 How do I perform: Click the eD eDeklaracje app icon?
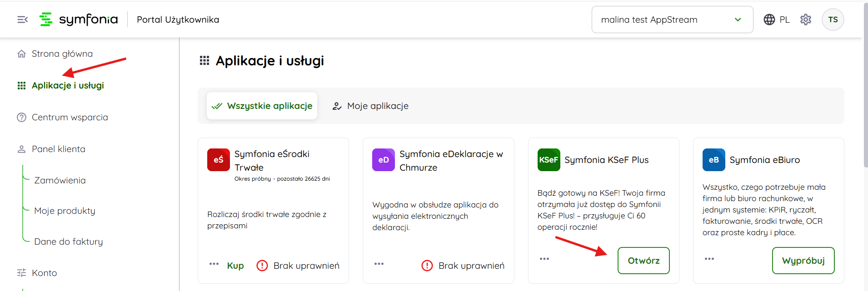tap(383, 160)
